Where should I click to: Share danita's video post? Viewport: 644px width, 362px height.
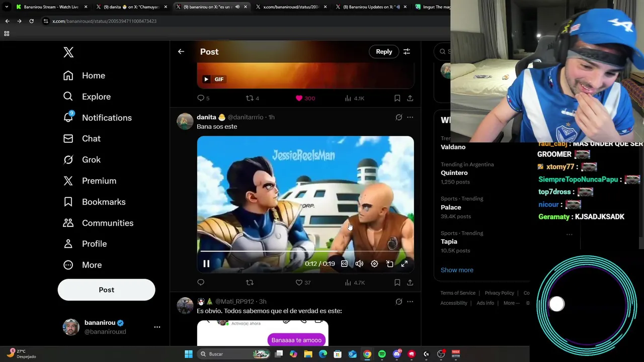click(x=410, y=283)
